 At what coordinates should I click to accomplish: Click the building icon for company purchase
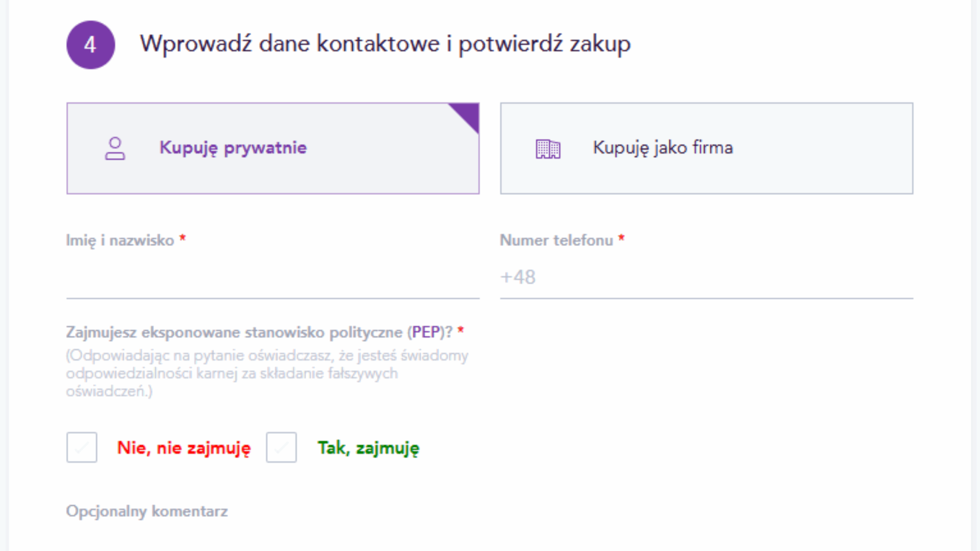click(x=548, y=148)
